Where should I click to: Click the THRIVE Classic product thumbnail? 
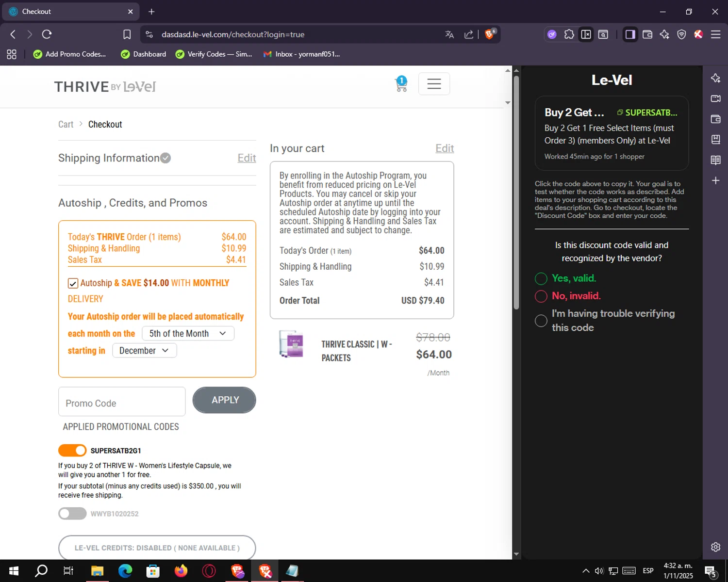(x=291, y=344)
